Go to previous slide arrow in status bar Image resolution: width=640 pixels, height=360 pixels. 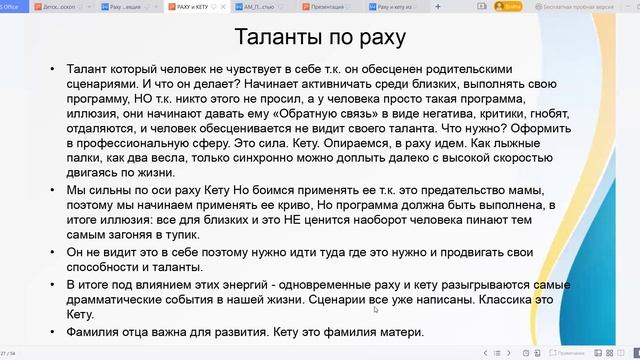485,353
